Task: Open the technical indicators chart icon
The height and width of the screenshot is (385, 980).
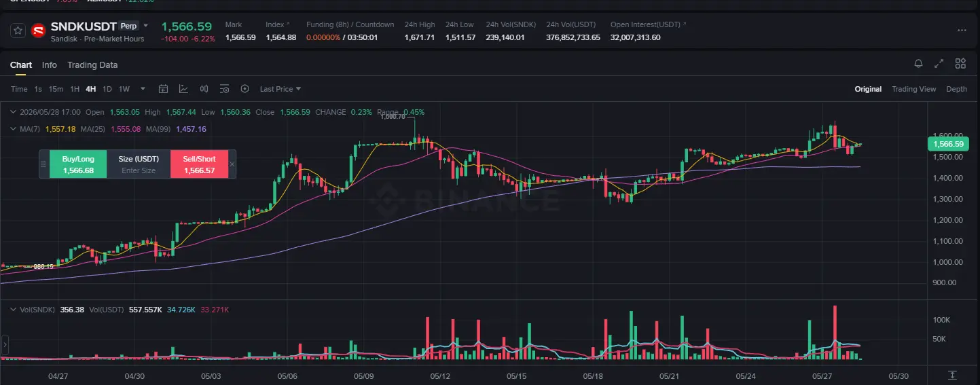Action: (x=183, y=89)
